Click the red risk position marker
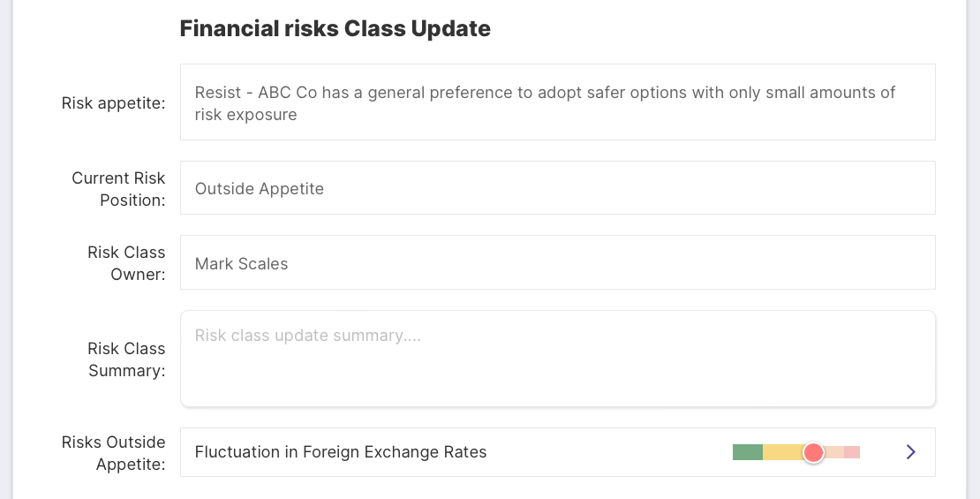Image resolution: width=980 pixels, height=499 pixels. (x=813, y=452)
